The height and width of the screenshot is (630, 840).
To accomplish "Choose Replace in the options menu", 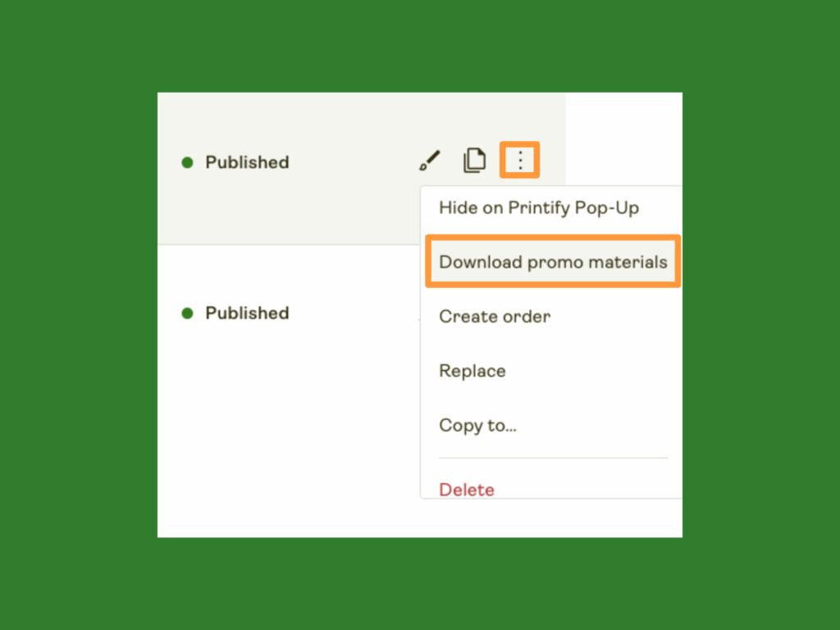I will pos(472,371).
